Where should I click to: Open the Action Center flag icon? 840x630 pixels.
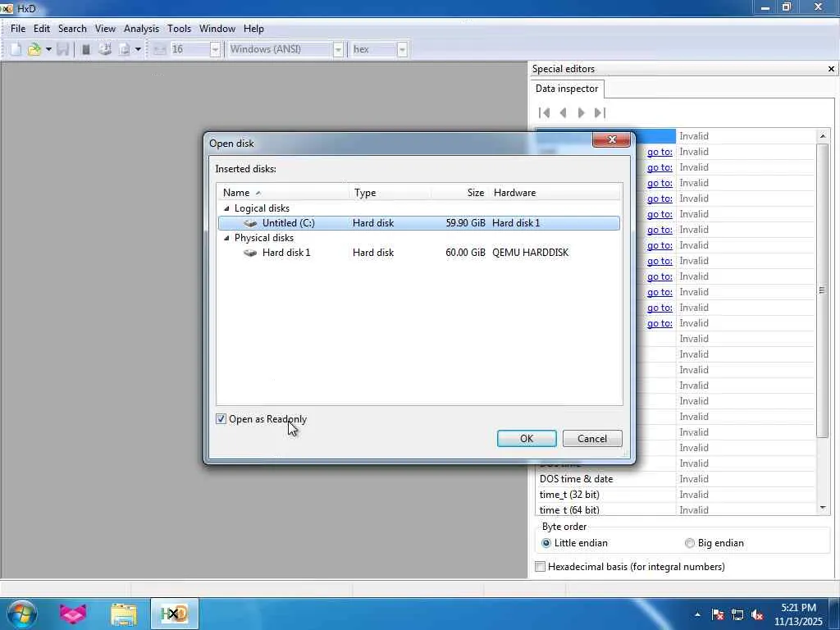[718, 614]
